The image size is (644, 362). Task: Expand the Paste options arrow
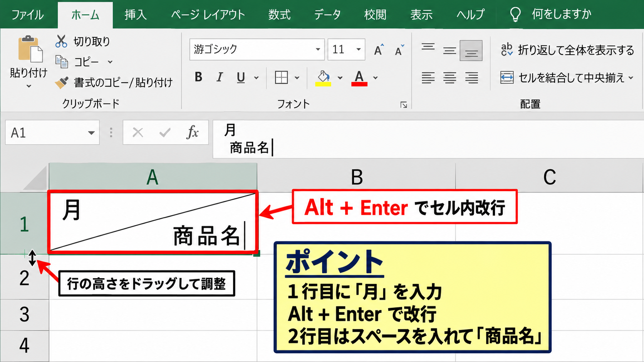29,87
